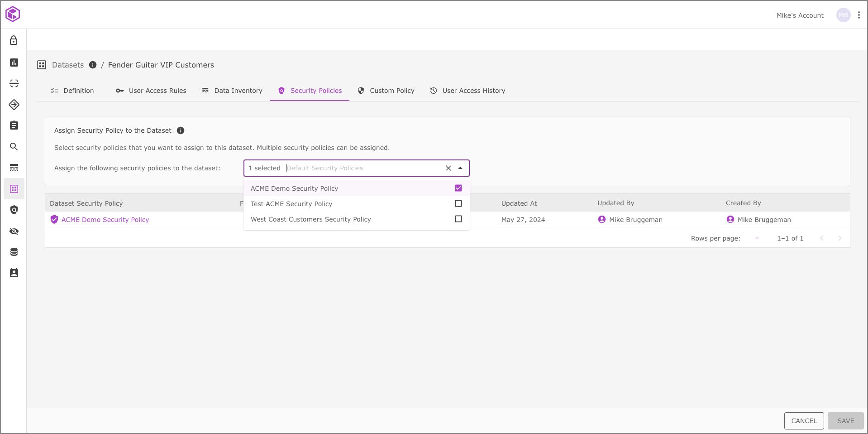Click the magnifier search sidebar icon
This screenshot has height=434, width=868.
(x=14, y=147)
